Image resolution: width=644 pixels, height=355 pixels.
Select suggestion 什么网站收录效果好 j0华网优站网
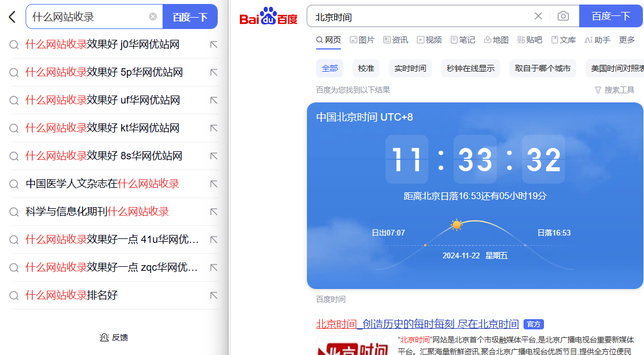click(102, 44)
